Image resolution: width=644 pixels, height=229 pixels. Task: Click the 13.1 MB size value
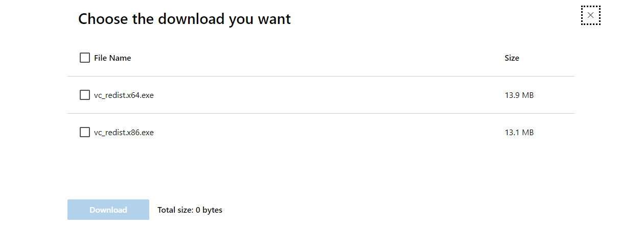point(519,133)
